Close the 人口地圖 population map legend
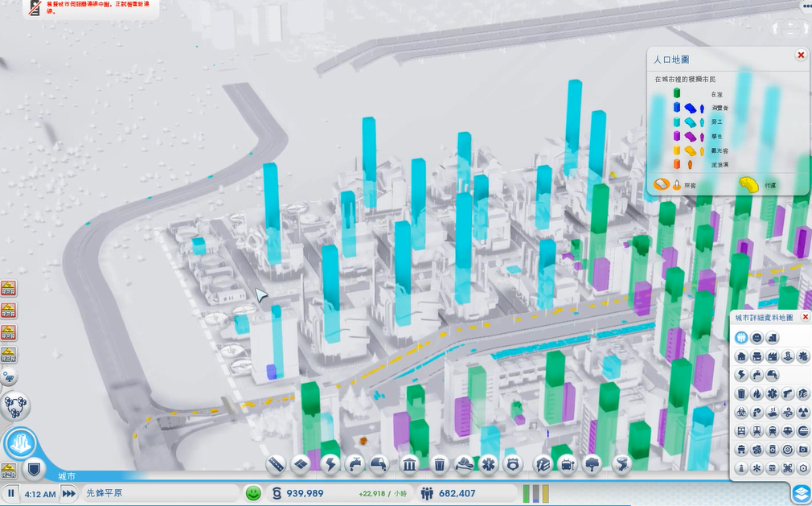Image resolution: width=812 pixels, height=506 pixels. click(x=801, y=55)
